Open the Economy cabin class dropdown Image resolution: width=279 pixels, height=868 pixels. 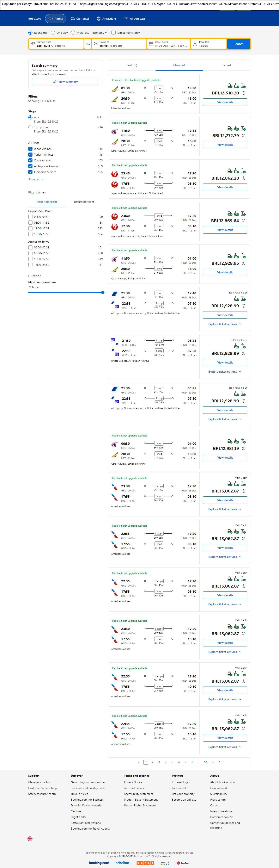[99, 33]
